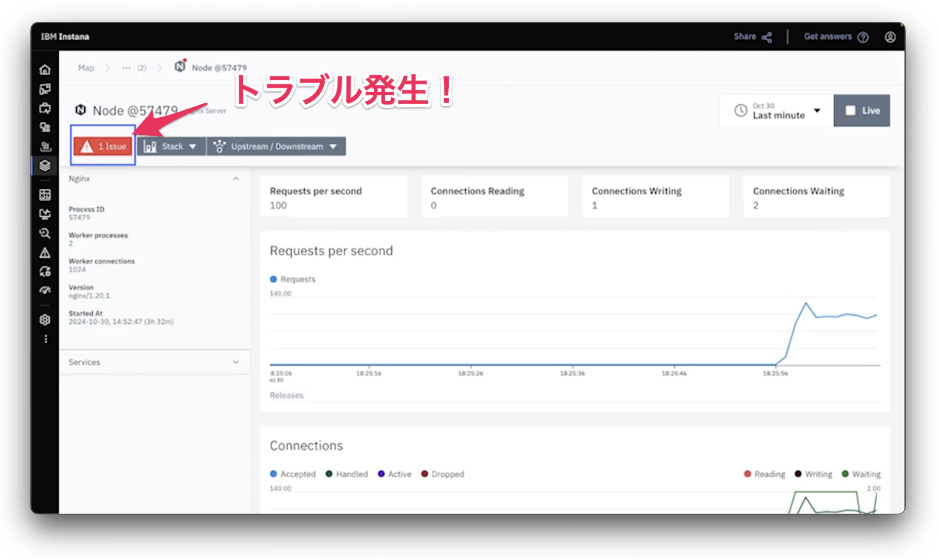Expand the collapsed breadcrumb ellipsis

point(127,68)
